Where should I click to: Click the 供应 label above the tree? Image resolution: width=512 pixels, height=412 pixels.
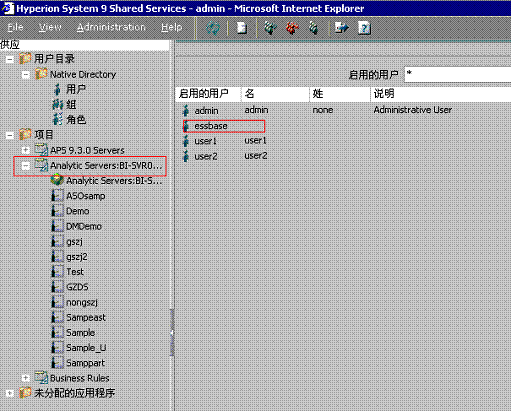10,45
